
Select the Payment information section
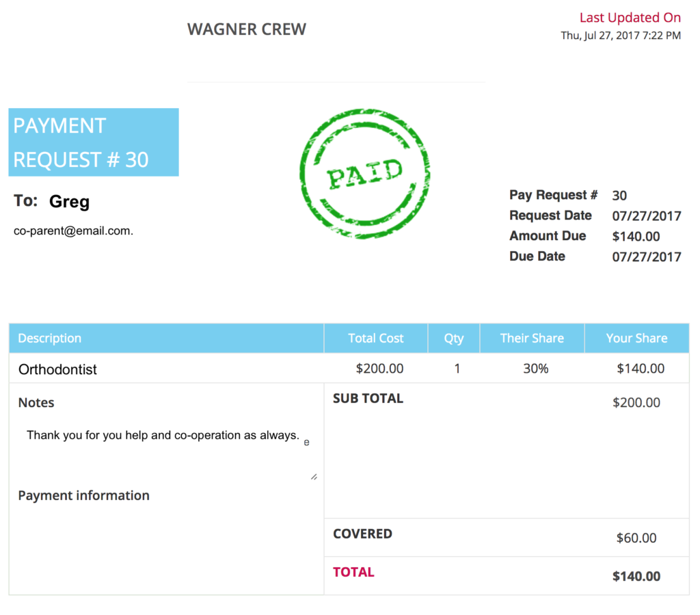click(x=83, y=495)
